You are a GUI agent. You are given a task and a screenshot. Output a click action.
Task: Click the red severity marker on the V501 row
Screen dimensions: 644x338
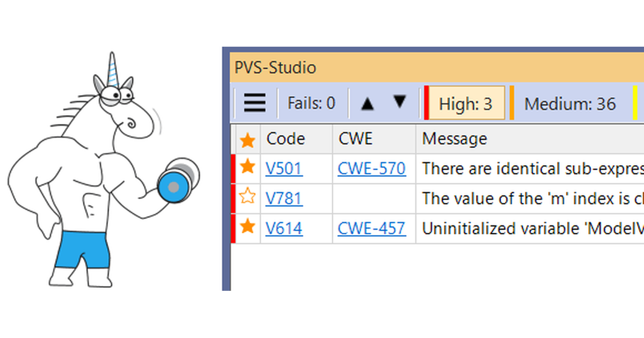pyautogui.click(x=233, y=168)
